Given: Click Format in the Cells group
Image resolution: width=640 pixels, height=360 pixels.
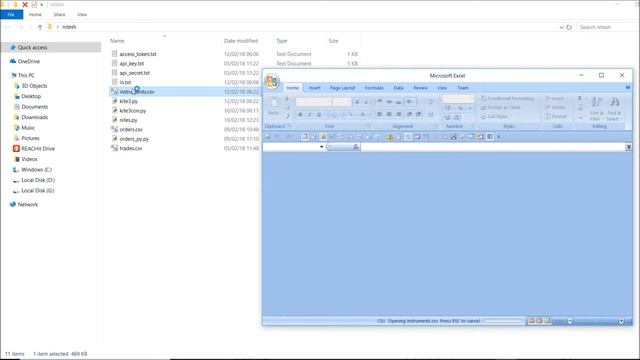Looking at the screenshot, I should click(556, 117).
